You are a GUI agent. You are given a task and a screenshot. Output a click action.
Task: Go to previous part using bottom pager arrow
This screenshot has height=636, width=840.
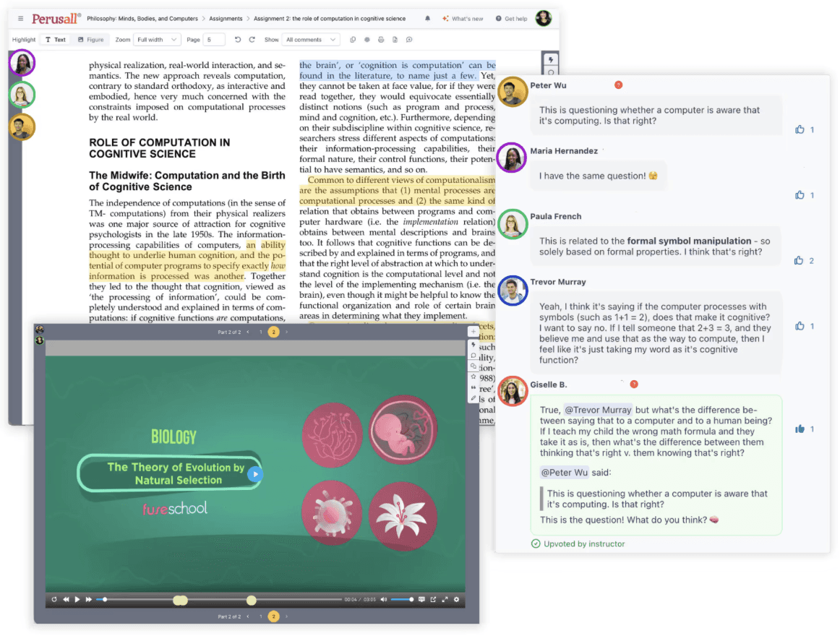pyautogui.click(x=247, y=616)
